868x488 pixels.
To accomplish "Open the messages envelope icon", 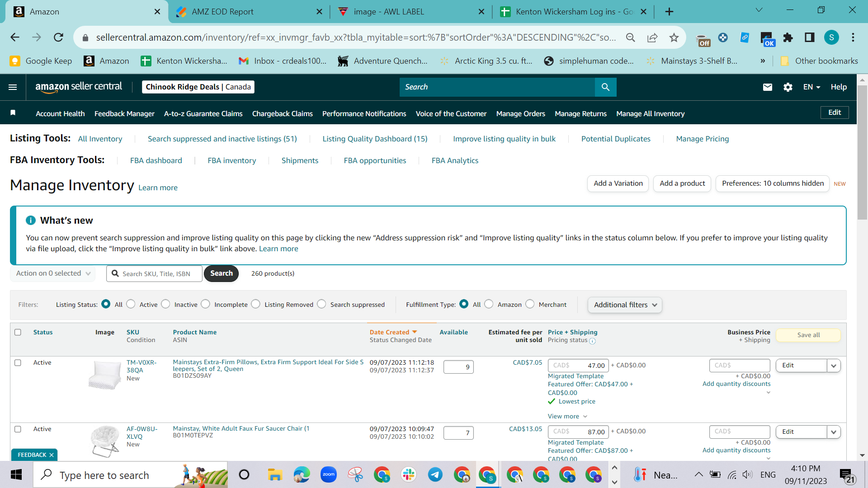I will (x=767, y=87).
